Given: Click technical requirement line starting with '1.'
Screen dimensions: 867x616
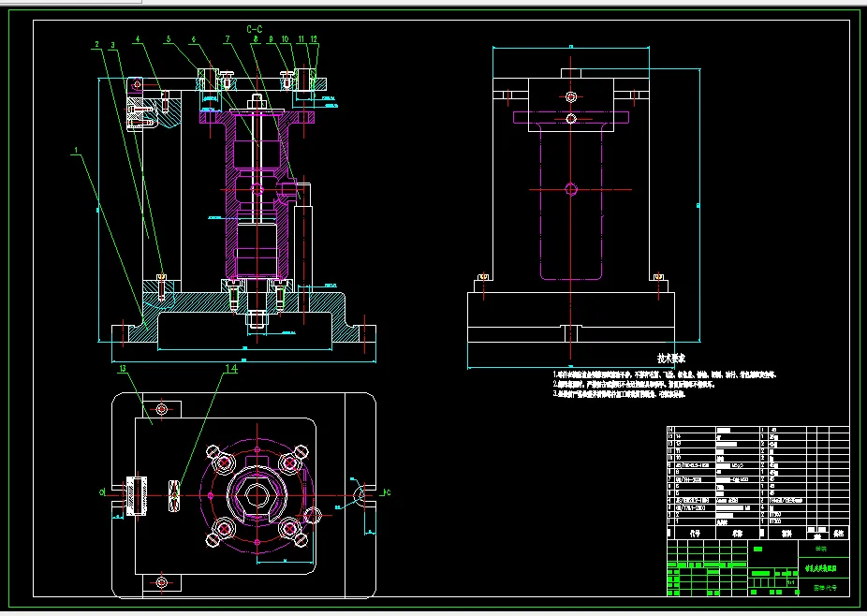Looking at the screenshot, I should (x=664, y=374).
